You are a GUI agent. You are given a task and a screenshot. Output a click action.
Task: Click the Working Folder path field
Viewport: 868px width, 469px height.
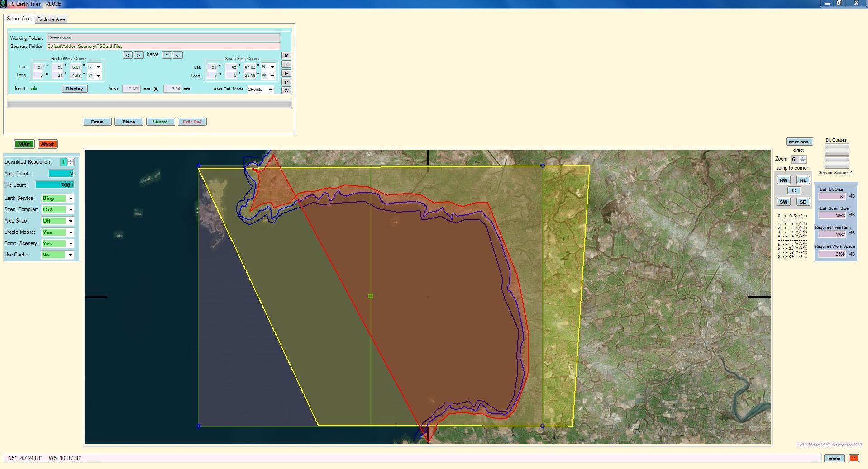(x=163, y=38)
